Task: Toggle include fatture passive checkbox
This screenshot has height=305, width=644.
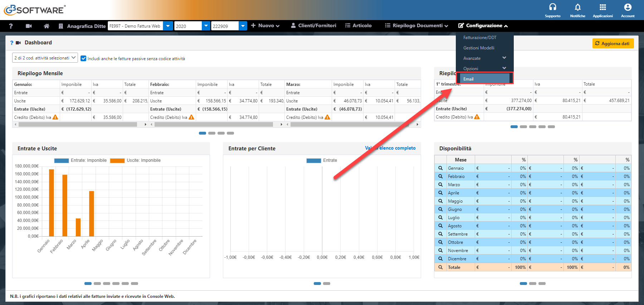Action: [83, 58]
